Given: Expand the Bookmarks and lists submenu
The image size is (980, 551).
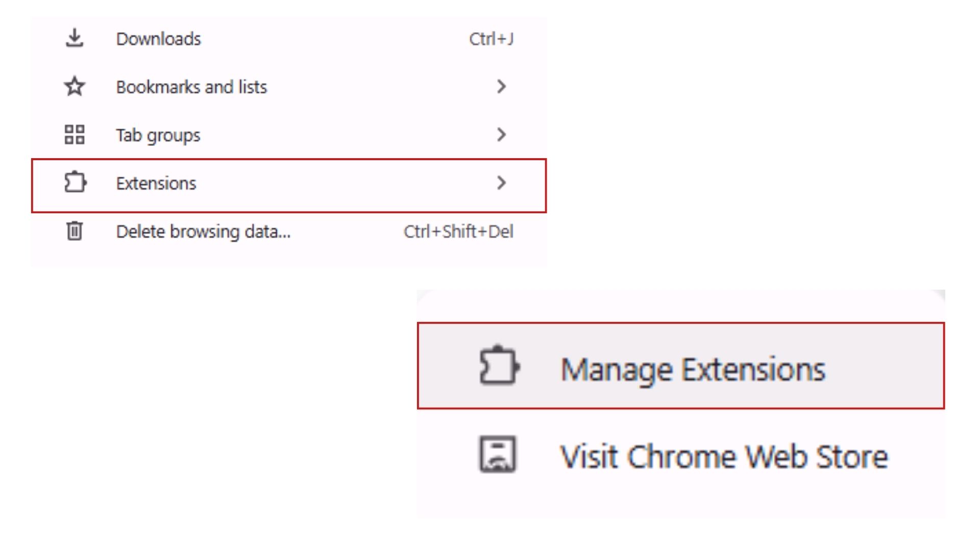Looking at the screenshot, I should click(x=501, y=86).
